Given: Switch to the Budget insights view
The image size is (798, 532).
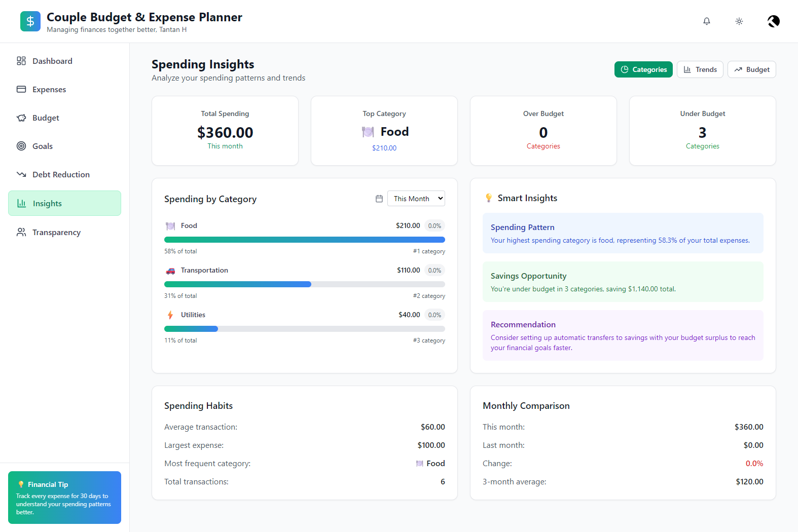Looking at the screenshot, I should point(752,69).
